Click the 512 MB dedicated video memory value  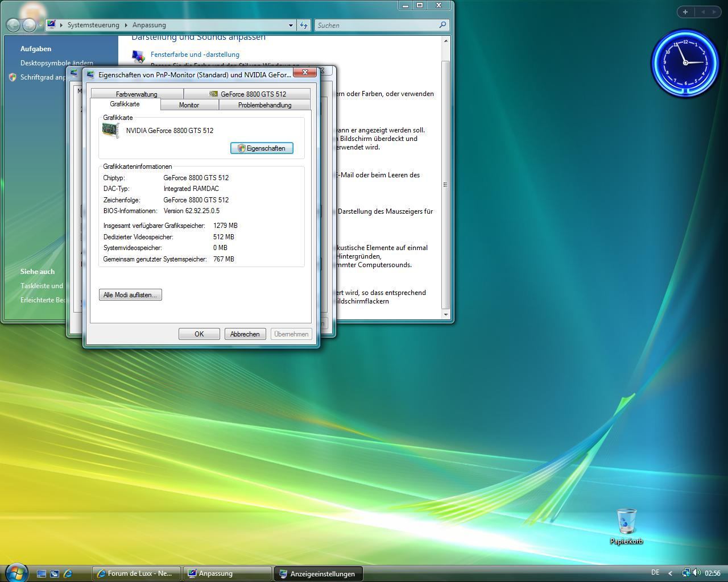224,237
